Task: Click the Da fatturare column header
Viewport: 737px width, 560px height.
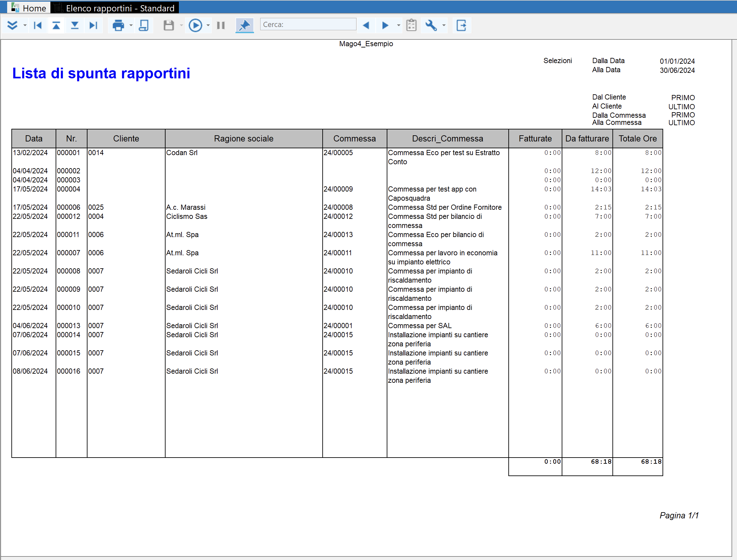Action: click(x=587, y=139)
